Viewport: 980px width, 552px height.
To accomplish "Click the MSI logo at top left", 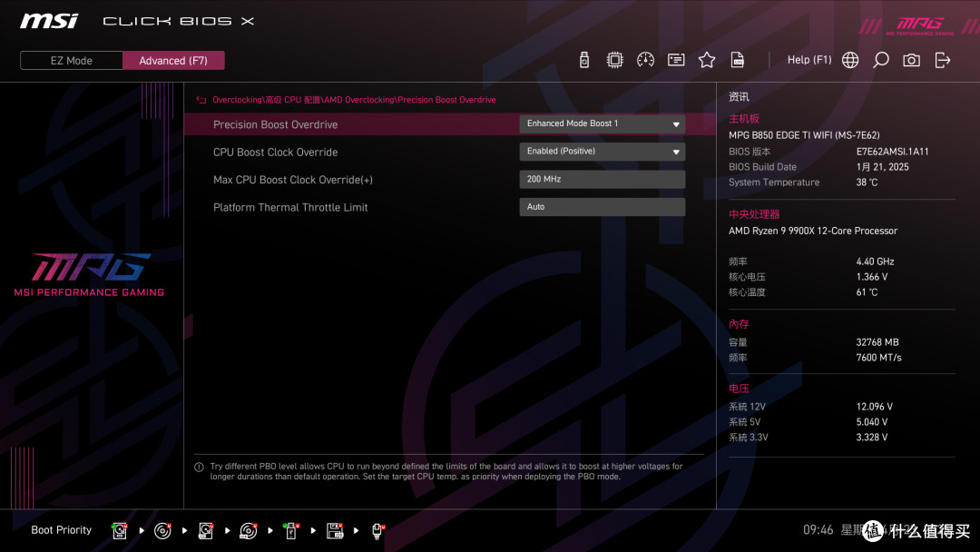I will [x=49, y=21].
